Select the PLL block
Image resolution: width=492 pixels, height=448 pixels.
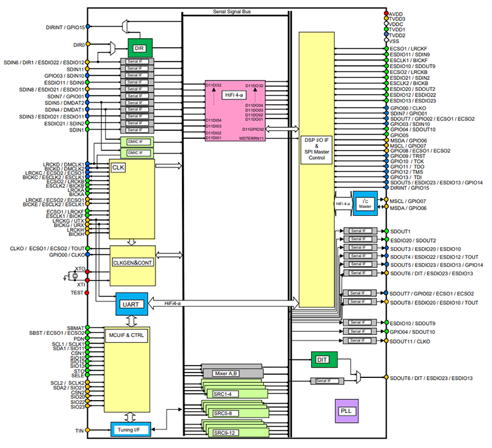[346, 409]
